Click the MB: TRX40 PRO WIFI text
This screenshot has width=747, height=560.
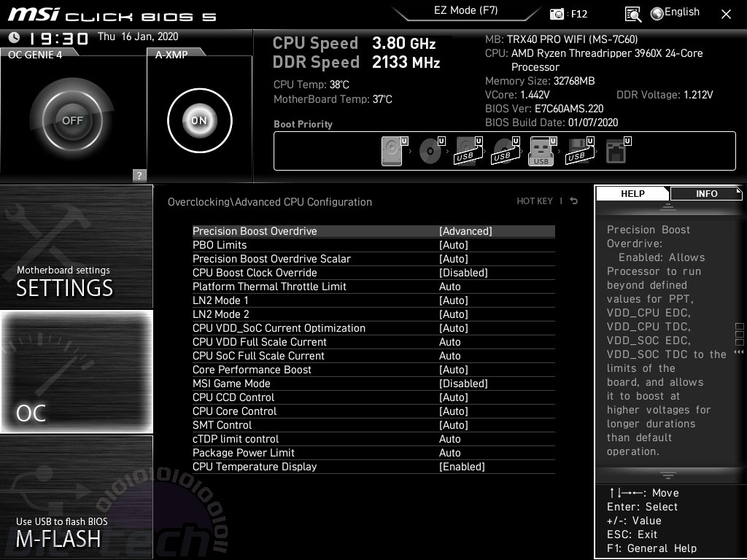561,39
